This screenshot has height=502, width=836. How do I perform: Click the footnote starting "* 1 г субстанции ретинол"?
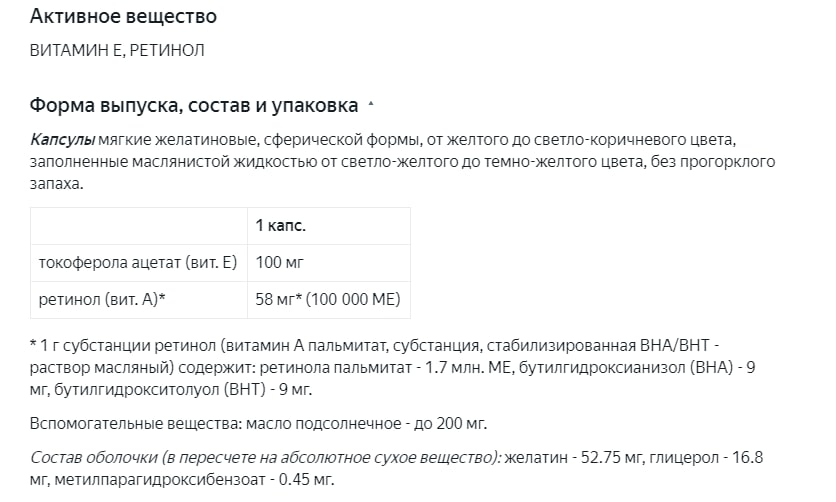(392, 368)
